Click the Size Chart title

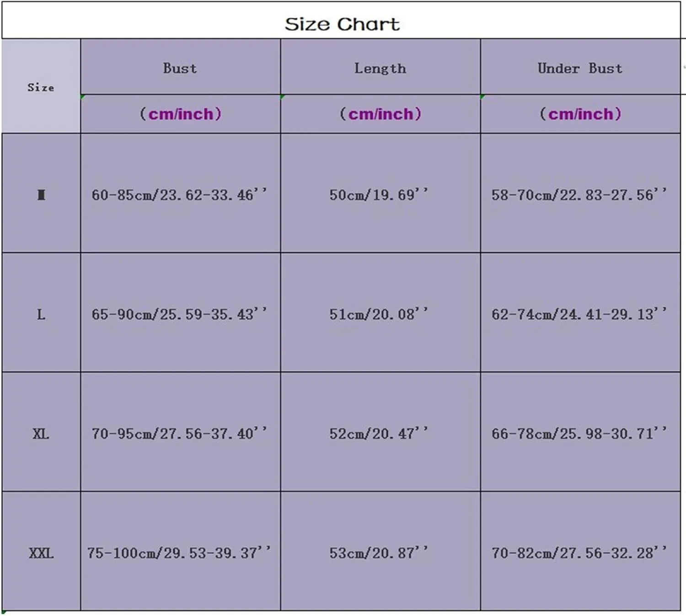tap(342, 24)
